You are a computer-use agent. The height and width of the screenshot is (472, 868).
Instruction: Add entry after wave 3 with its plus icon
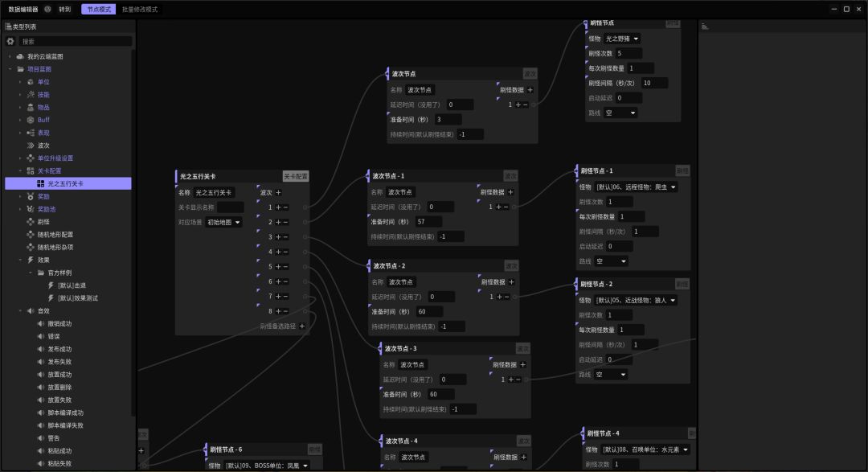click(x=278, y=236)
